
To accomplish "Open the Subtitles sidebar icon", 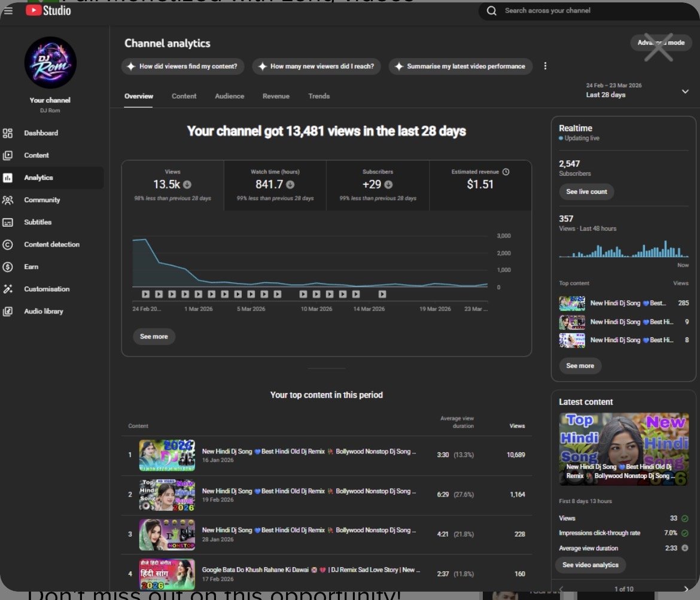I will click(8, 223).
